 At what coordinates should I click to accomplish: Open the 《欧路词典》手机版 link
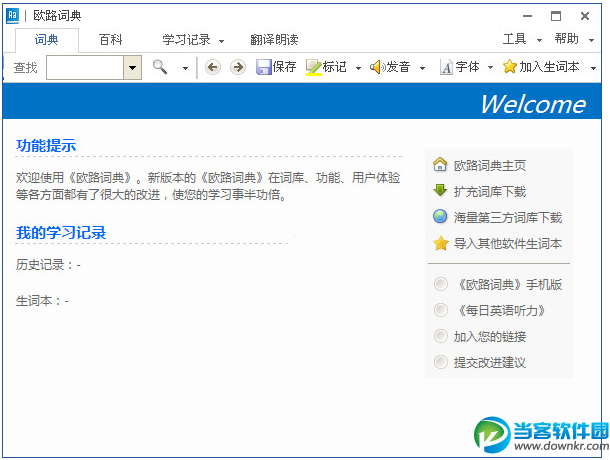508,284
